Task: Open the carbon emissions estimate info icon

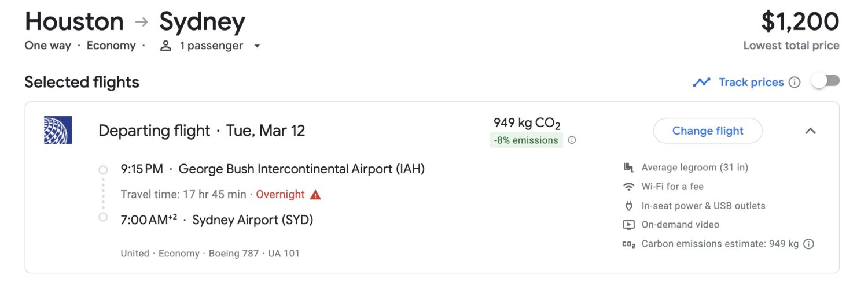Action: point(809,244)
